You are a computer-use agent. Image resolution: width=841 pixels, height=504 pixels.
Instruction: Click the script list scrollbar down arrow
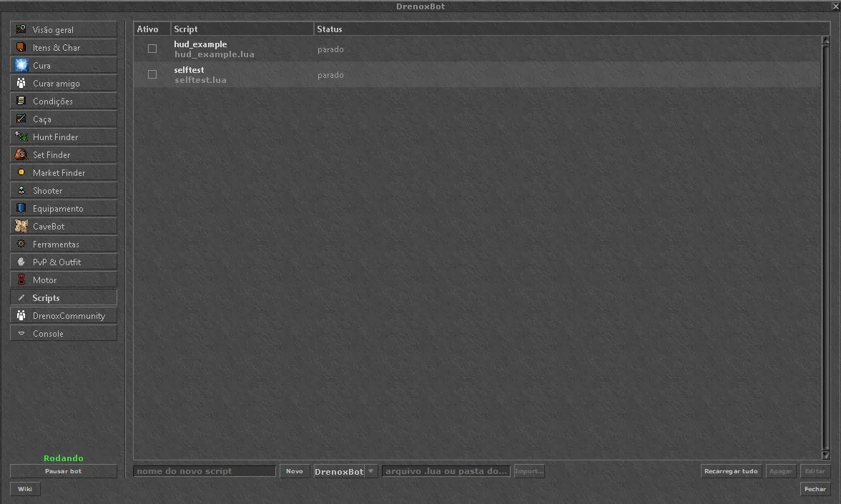click(x=826, y=455)
